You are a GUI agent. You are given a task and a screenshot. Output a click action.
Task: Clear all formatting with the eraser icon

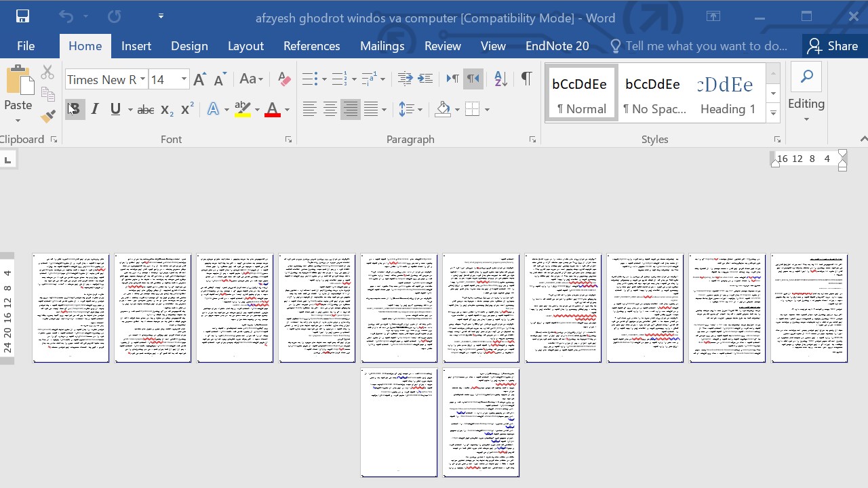pyautogui.click(x=284, y=79)
